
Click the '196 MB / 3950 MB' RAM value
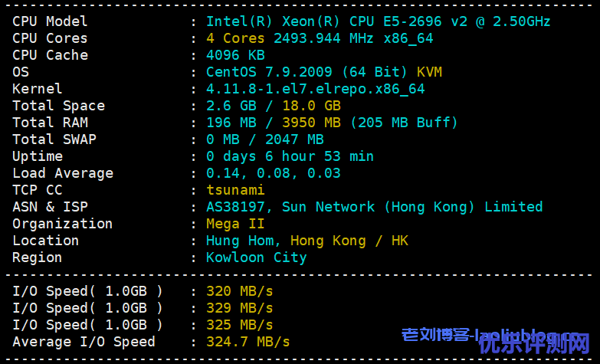pyautogui.click(x=274, y=123)
